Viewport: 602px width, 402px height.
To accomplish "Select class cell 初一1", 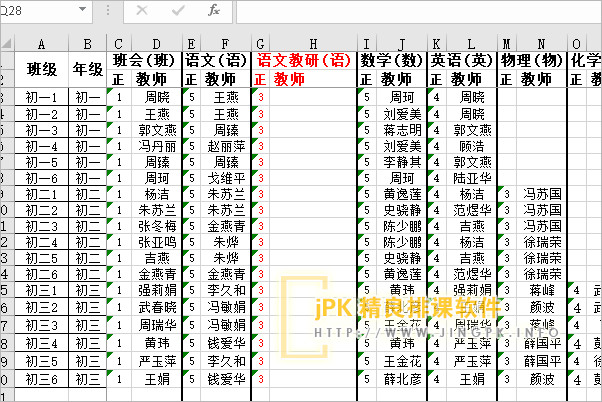I will point(41,98).
